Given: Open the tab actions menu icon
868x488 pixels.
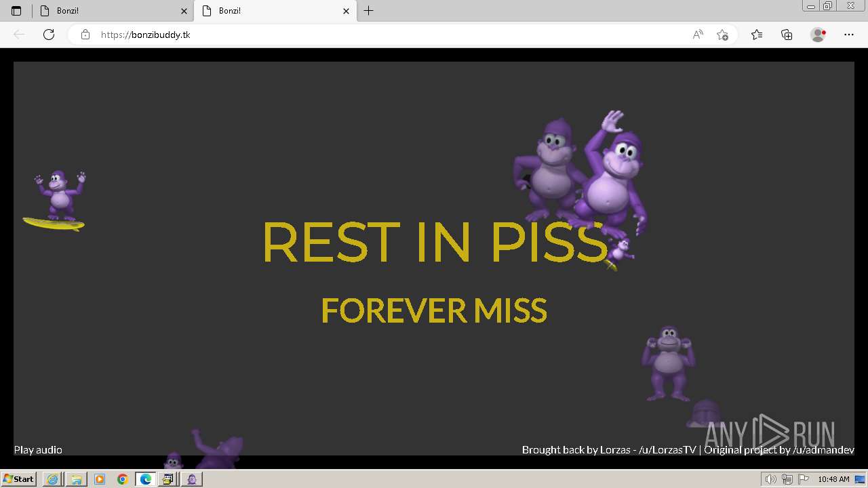Looking at the screenshot, I should coord(16,11).
